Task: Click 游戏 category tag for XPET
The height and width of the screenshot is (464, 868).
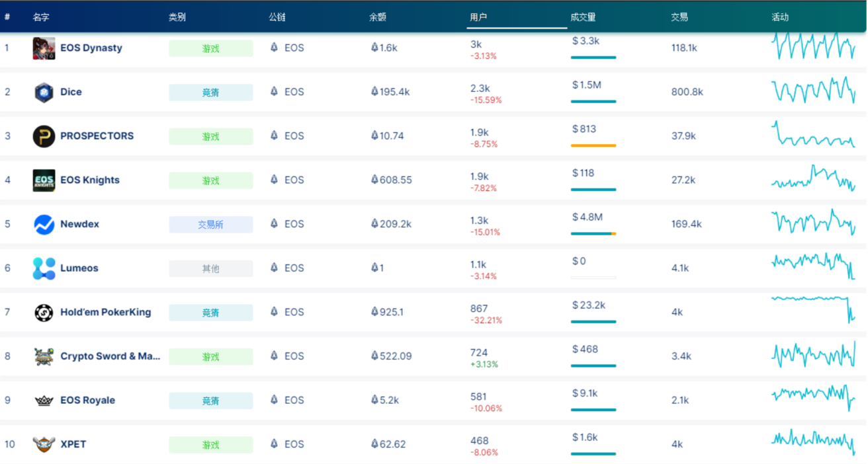Action: [x=211, y=445]
